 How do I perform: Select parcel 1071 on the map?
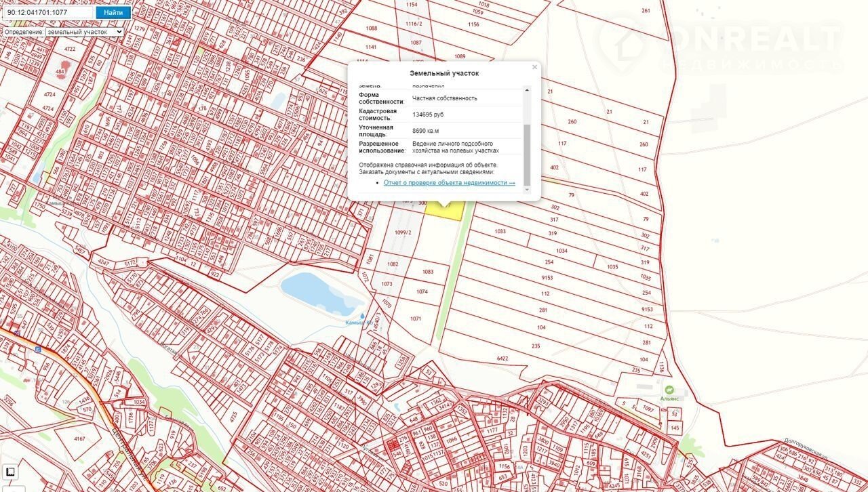416,319
